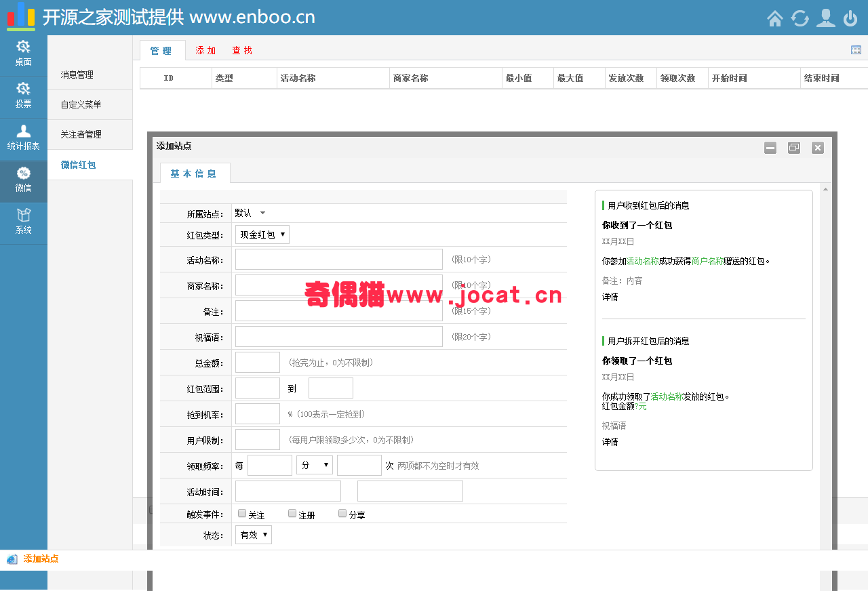Viewport: 868px width, 591px height.
Task: Click the 备注 input field
Action: (339, 310)
